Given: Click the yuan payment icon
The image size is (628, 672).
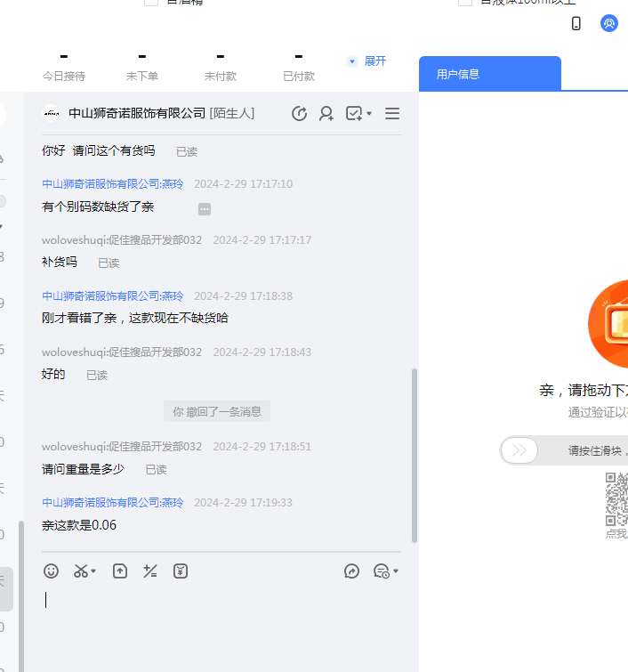Looking at the screenshot, I should pyautogui.click(x=181, y=571).
